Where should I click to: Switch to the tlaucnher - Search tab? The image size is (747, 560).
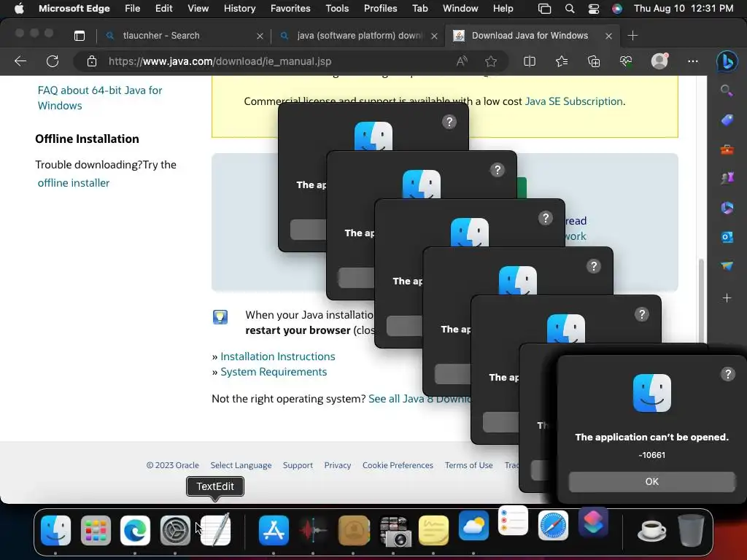[x=183, y=36]
